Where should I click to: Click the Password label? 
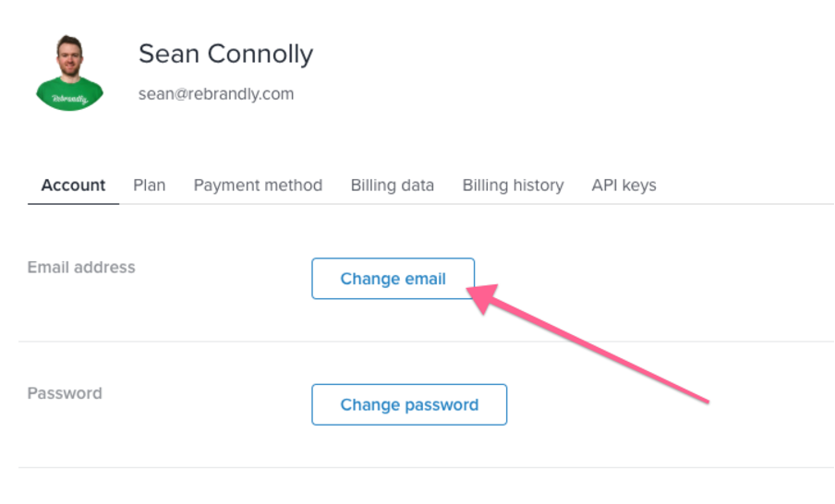coord(65,393)
